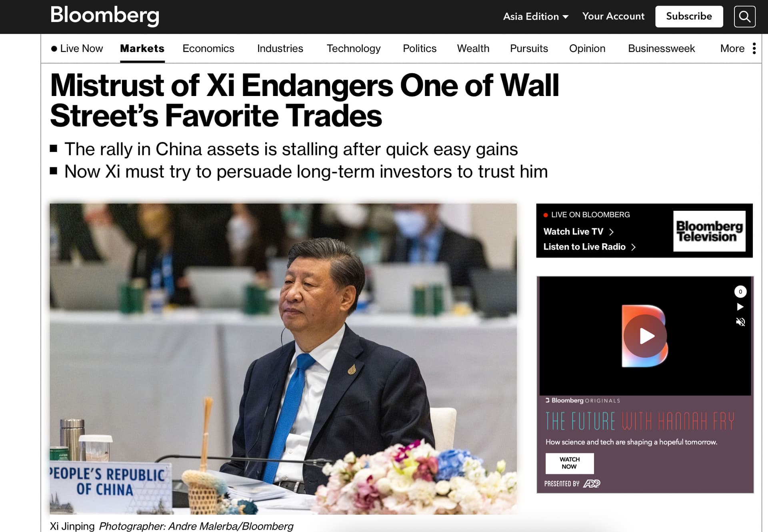The image size is (768, 532).
Task: Unmute the video with speaker icon
Action: [x=740, y=322]
